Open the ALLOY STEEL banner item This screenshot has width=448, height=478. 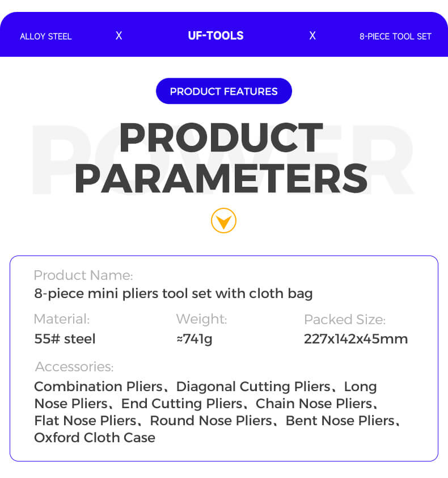[x=46, y=36]
